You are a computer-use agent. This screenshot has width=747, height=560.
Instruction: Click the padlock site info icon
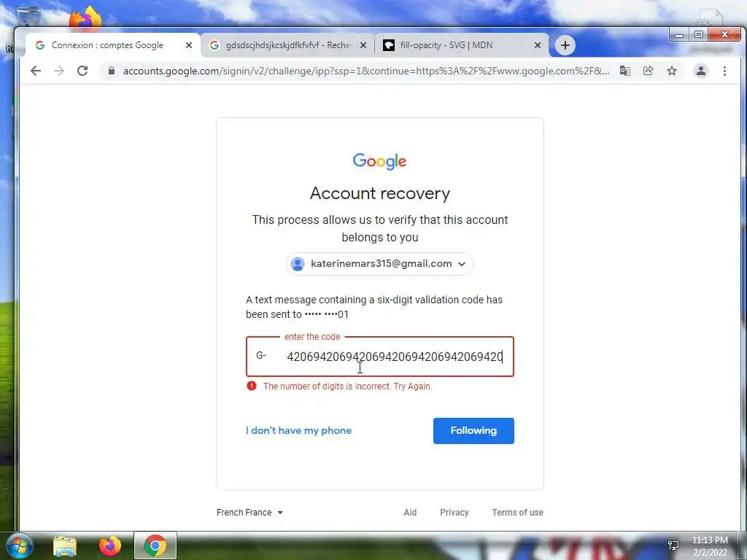[x=112, y=71]
